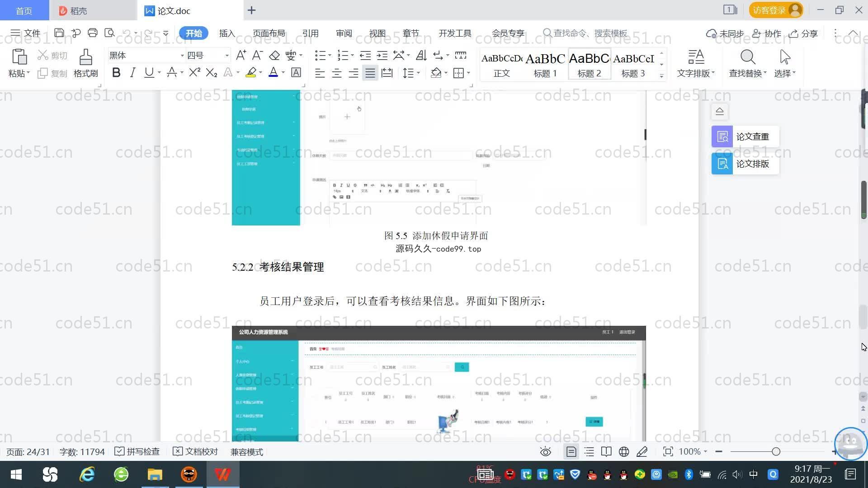Toggle Italic formatting
Image resolution: width=868 pixels, height=488 pixels.
pos(132,72)
